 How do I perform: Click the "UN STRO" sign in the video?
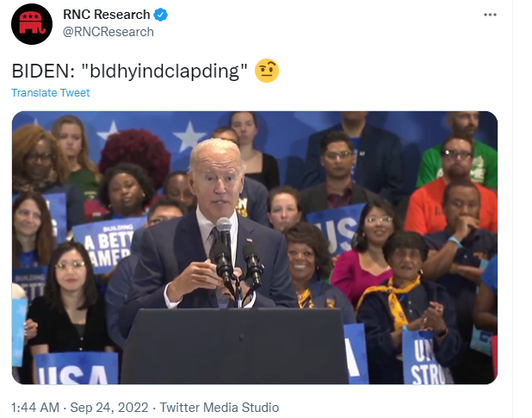tap(426, 359)
